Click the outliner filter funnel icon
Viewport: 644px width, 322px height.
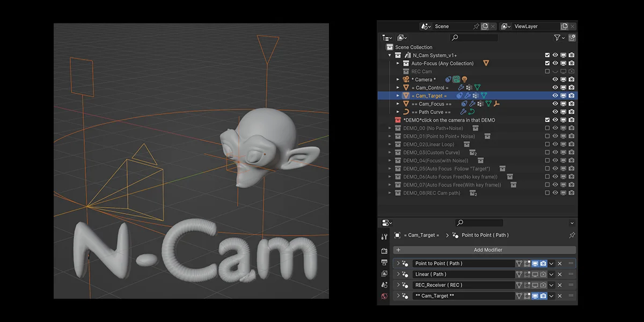[557, 38]
